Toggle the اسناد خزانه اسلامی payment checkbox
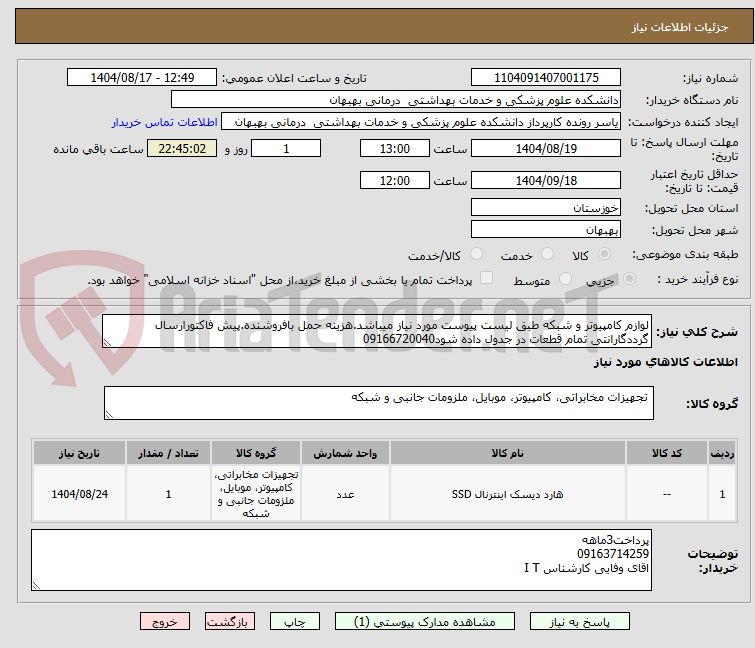The width and height of the screenshot is (755, 648). [487, 279]
